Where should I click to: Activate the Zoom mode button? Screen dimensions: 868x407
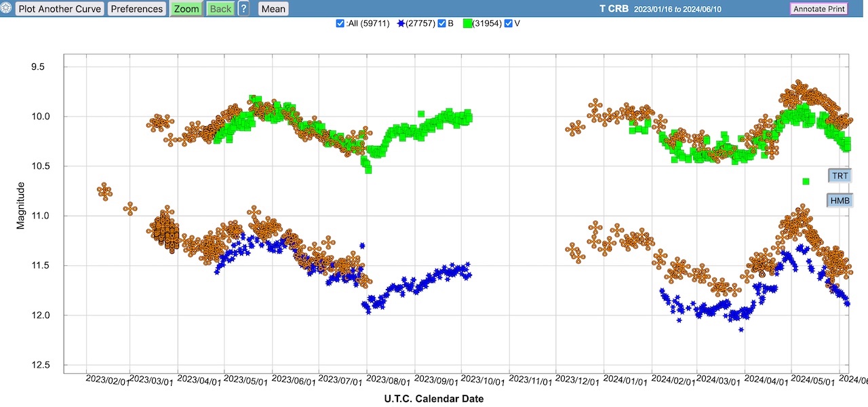click(186, 9)
